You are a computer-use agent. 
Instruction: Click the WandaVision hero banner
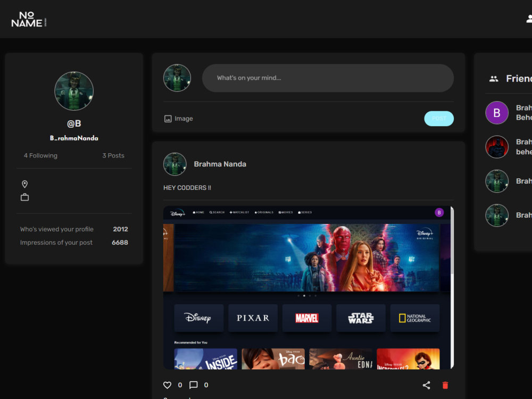click(306, 257)
